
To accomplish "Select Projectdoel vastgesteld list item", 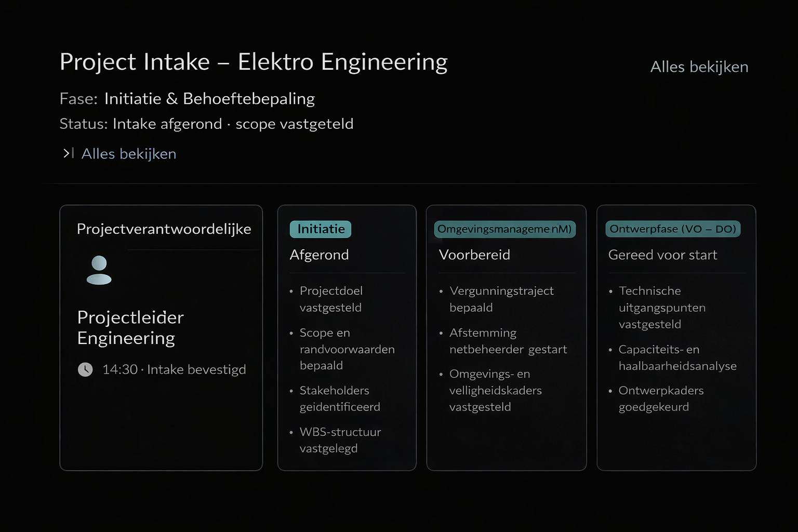I will [331, 299].
